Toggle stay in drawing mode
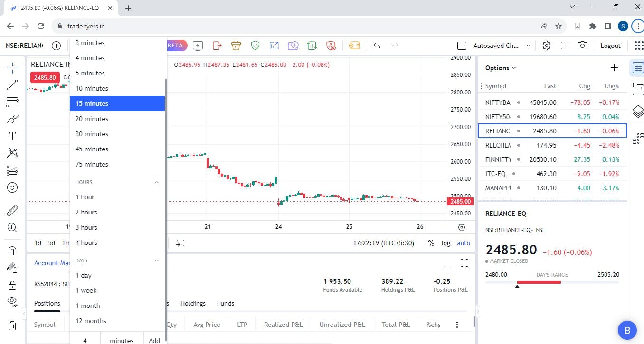644x344 pixels. pos(12,268)
